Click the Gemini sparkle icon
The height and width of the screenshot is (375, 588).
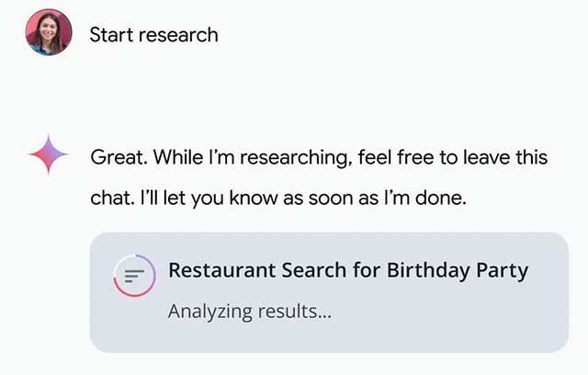click(49, 155)
